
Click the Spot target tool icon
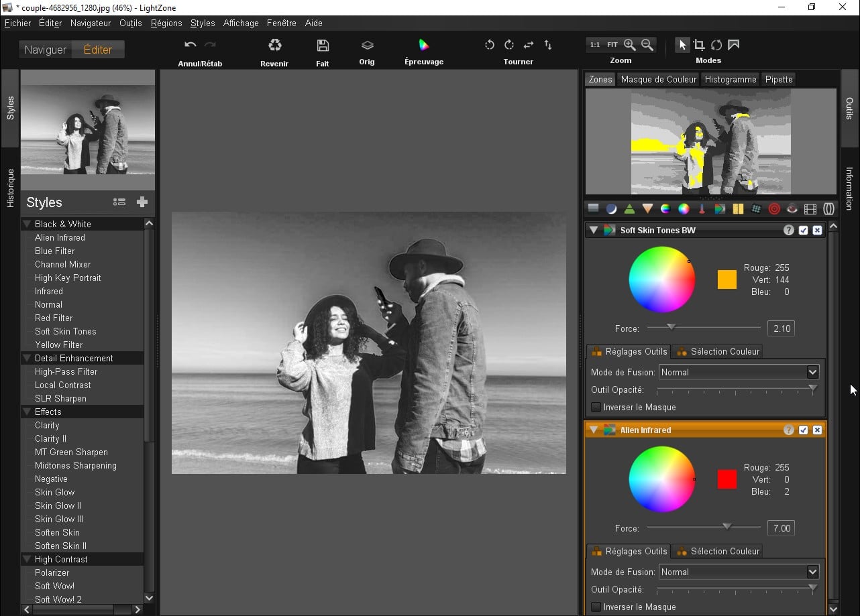774,209
